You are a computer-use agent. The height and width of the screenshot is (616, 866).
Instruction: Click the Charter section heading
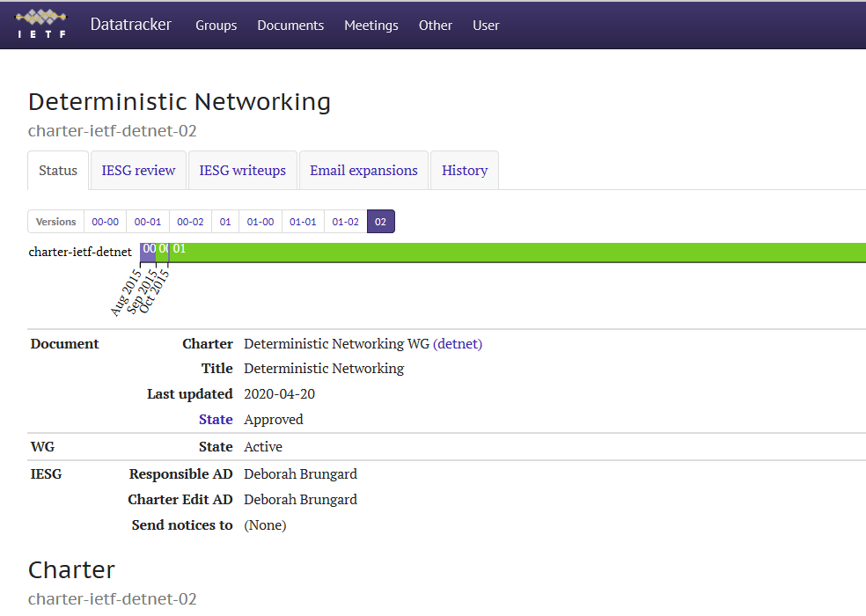pyautogui.click(x=72, y=569)
